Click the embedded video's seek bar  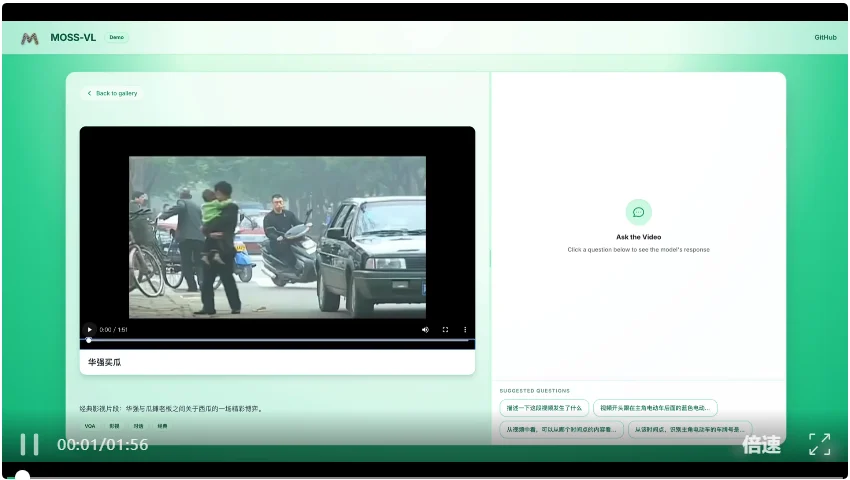click(277, 340)
